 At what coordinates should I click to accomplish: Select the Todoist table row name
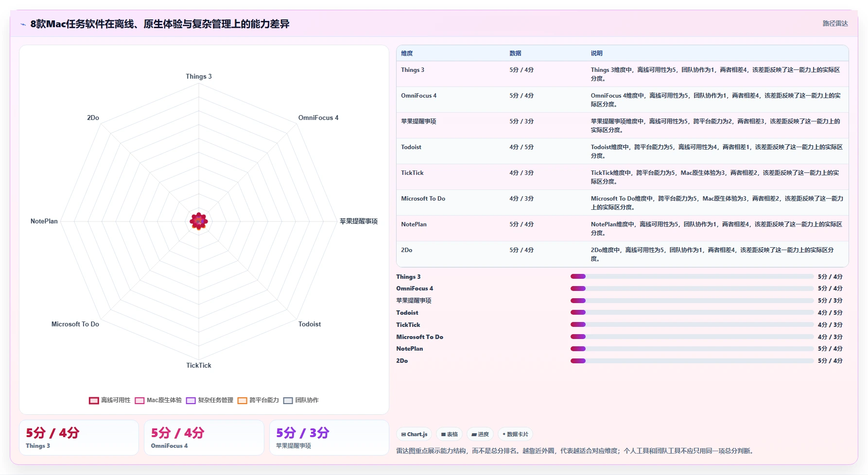coord(411,147)
